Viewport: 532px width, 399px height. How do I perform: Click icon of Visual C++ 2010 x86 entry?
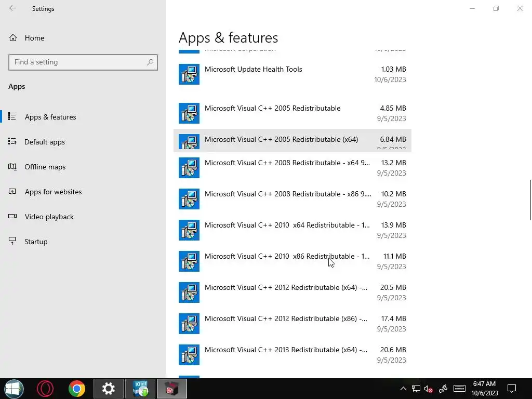(x=189, y=261)
